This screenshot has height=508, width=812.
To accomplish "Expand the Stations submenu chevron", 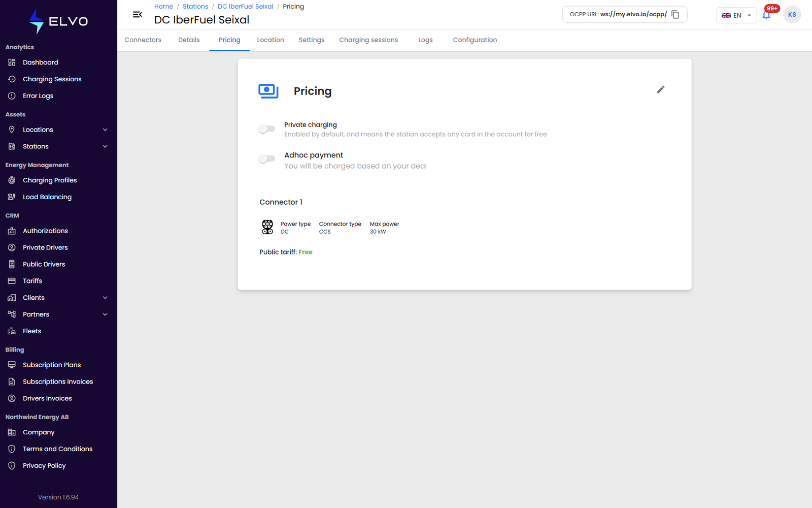I will tap(105, 146).
